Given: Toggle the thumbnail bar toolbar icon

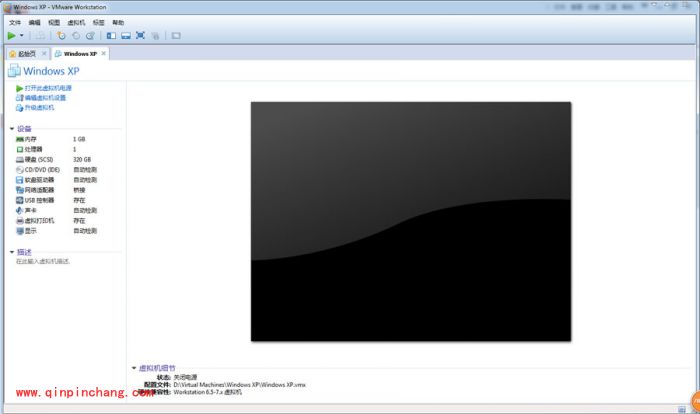Looking at the screenshot, I should [126, 36].
